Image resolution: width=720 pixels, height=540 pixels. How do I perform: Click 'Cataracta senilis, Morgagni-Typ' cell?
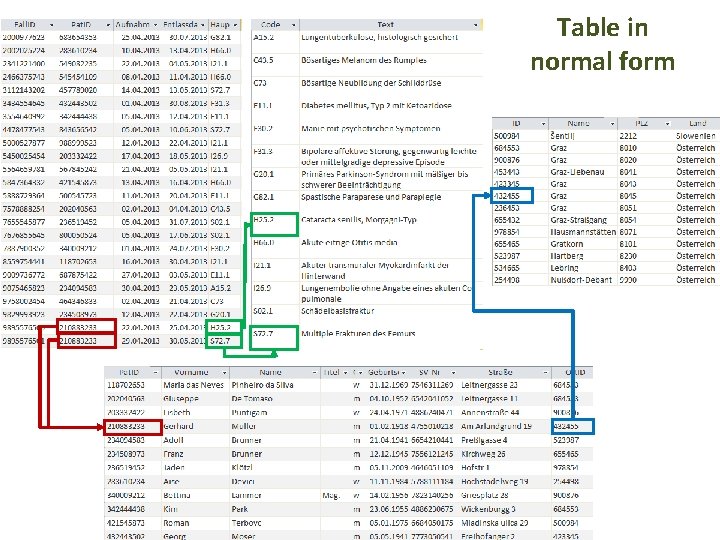(x=359, y=219)
